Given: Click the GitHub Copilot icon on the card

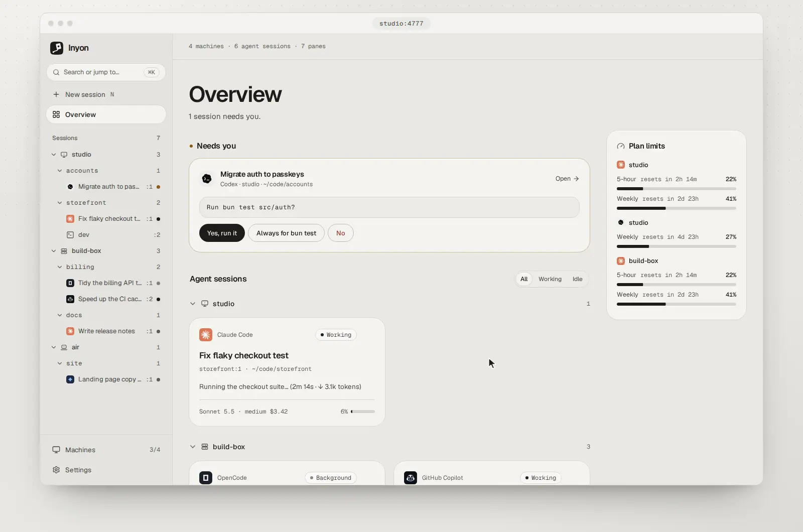Looking at the screenshot, I should (411, 478).
